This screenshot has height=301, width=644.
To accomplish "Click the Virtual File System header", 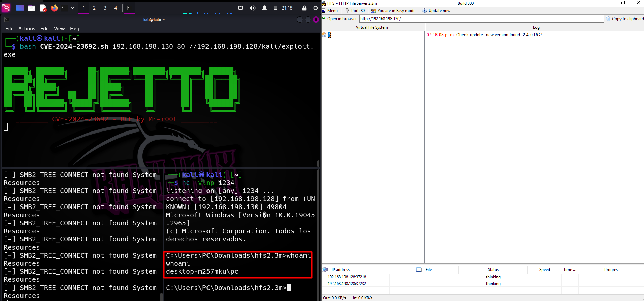I will [372, 27].
